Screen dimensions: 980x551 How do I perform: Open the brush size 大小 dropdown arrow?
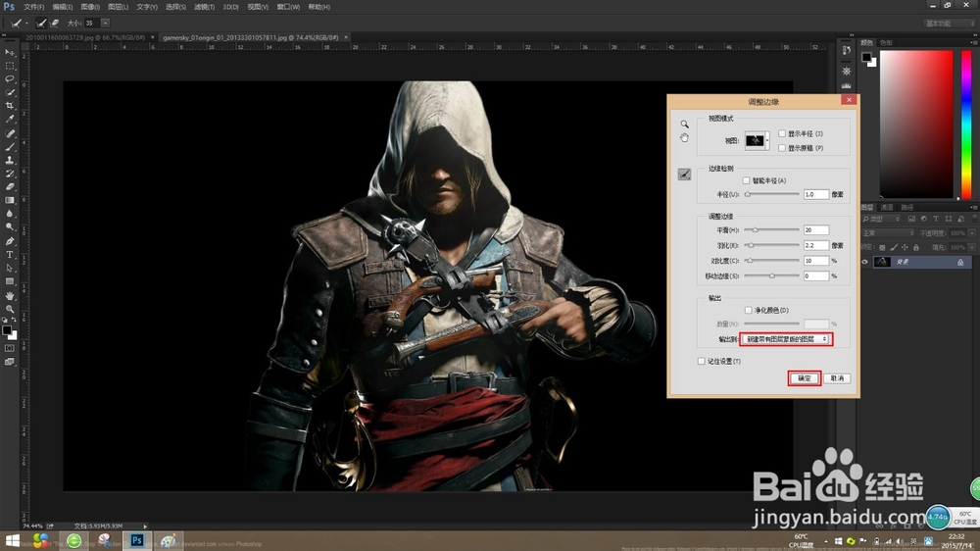(105, 24)
